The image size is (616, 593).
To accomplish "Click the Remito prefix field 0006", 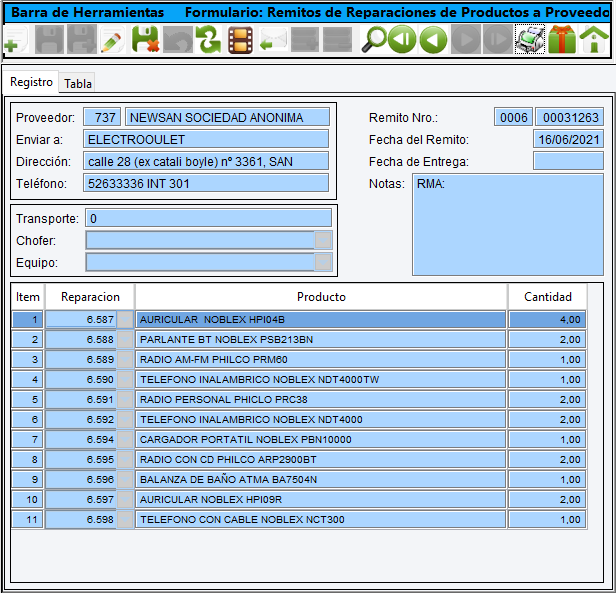I will pos(513,117).
